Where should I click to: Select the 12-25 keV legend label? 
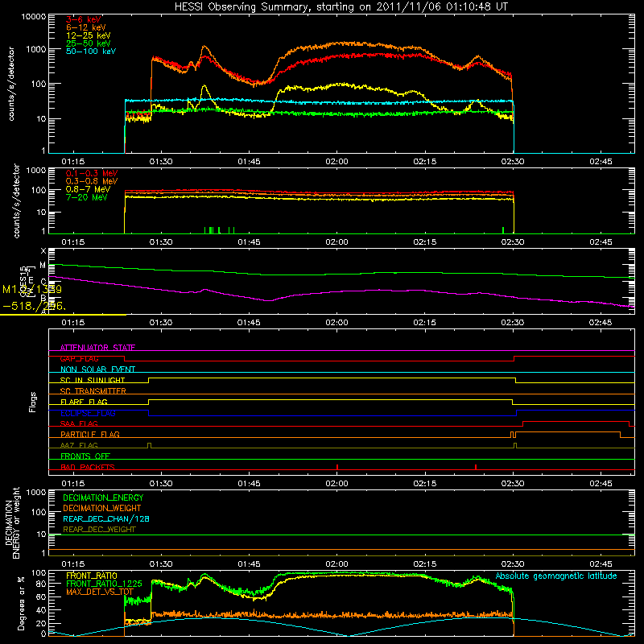[89, 35]
